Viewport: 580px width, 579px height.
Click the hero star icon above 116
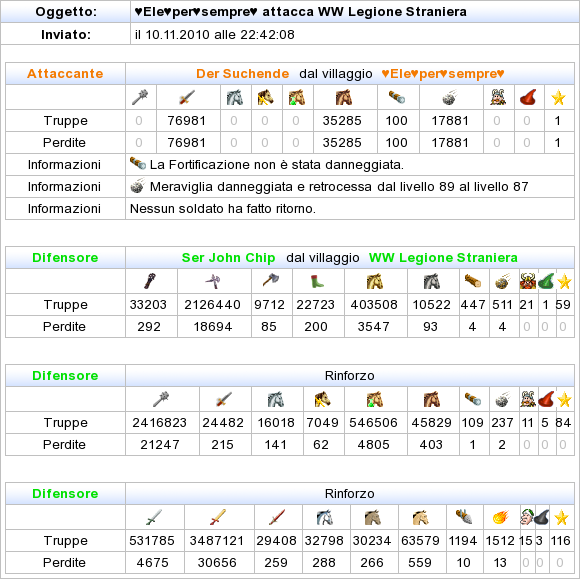(x=561, y=517)
